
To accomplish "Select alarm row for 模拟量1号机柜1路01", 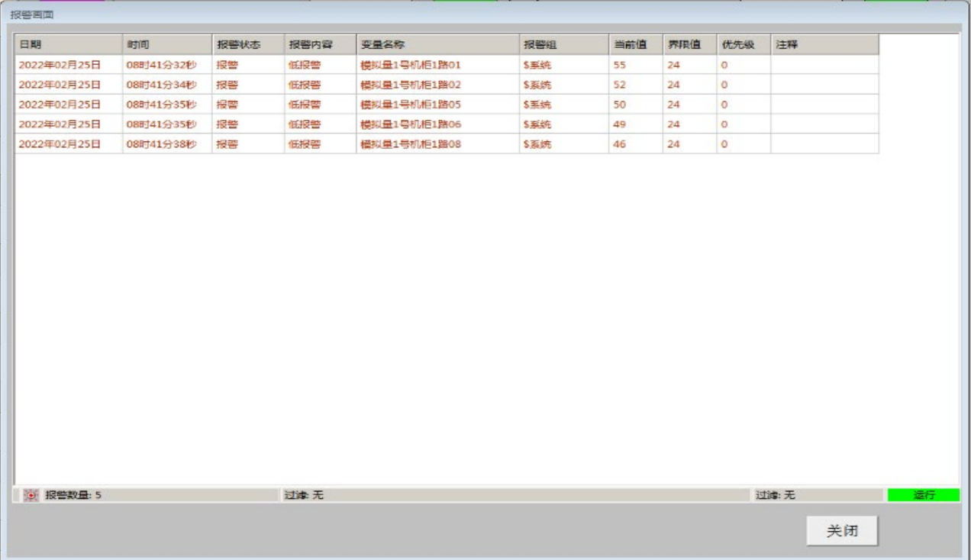I will 411,65.
